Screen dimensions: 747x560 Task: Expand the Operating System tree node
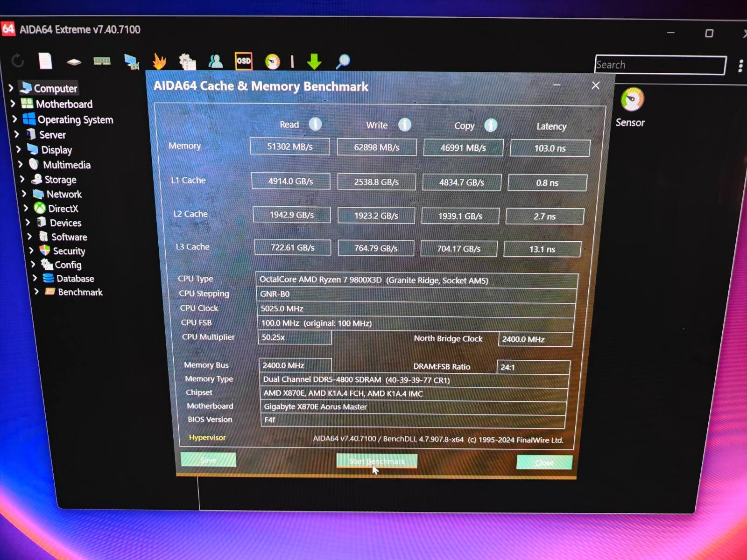point(14,119)
